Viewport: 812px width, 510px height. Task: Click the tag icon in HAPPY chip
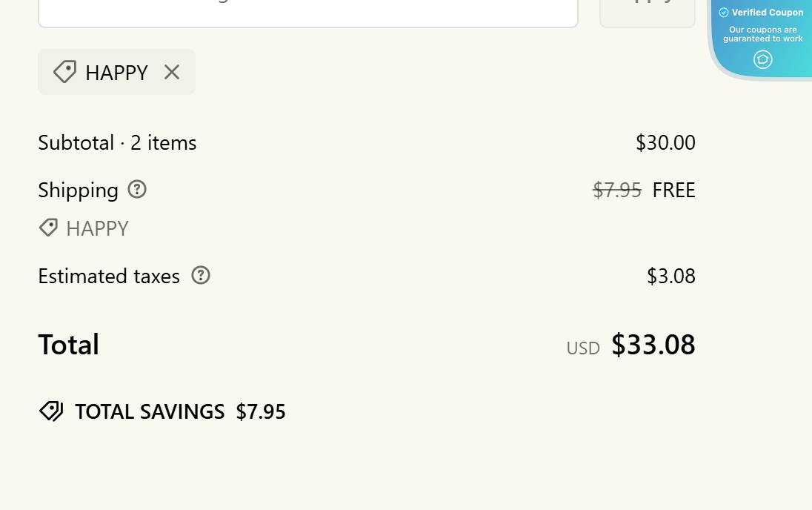click(64, 72)
